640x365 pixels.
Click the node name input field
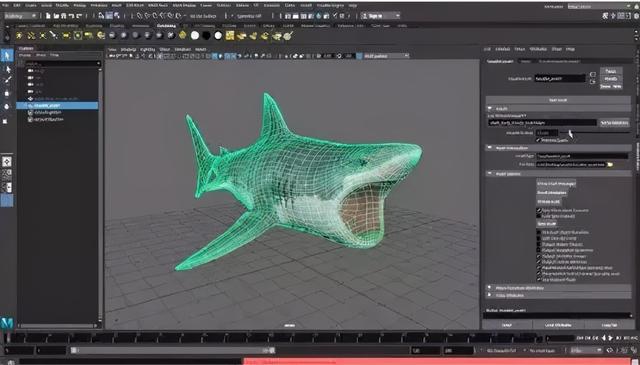560,78
